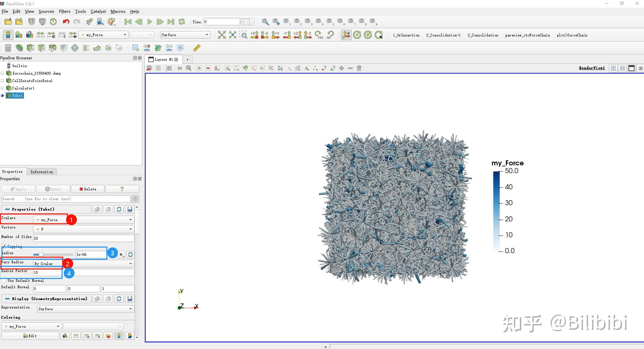The width and height of the screenshot is (644, 349).
Task: Open the Filters menu
Action: pos(64,11)
